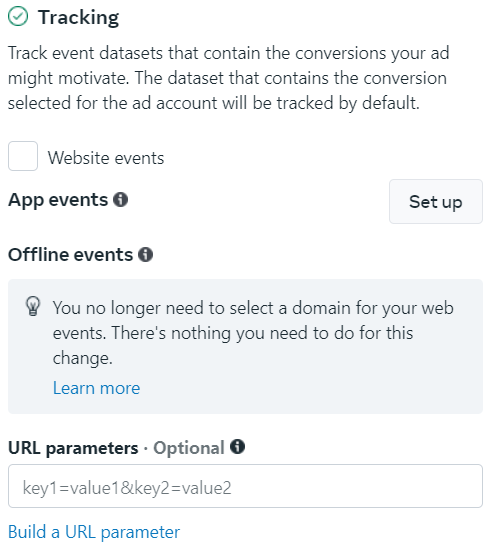
Task: Click the lightbulb tip icon in the notice
Action: (x=33, y=306)
